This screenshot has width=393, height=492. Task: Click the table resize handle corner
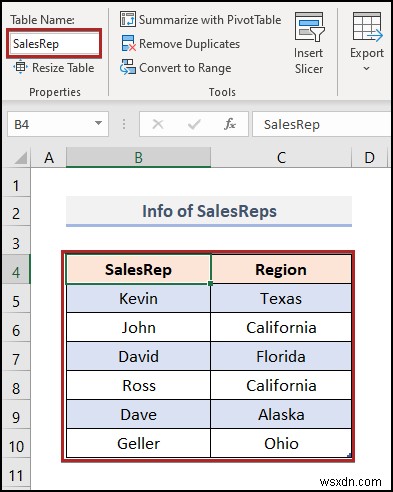tap(349, 455)
